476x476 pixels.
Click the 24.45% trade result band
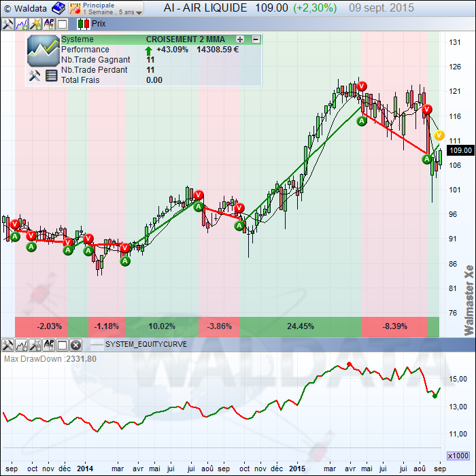click(x=301, y=326)
